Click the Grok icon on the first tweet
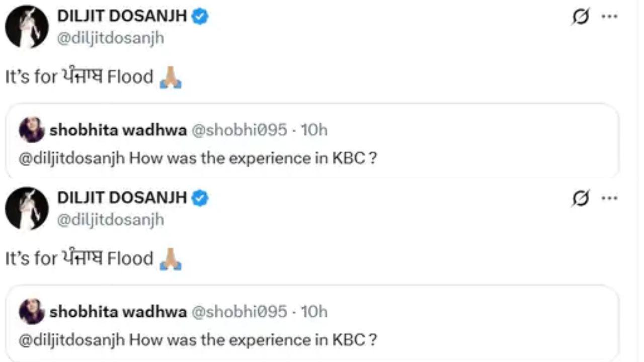The image size is (644, 362). point(580,17)
